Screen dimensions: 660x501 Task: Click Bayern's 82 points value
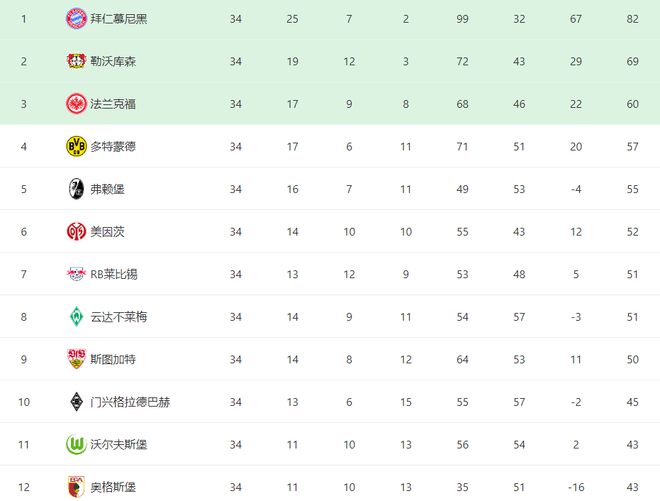tap(633, 19)
